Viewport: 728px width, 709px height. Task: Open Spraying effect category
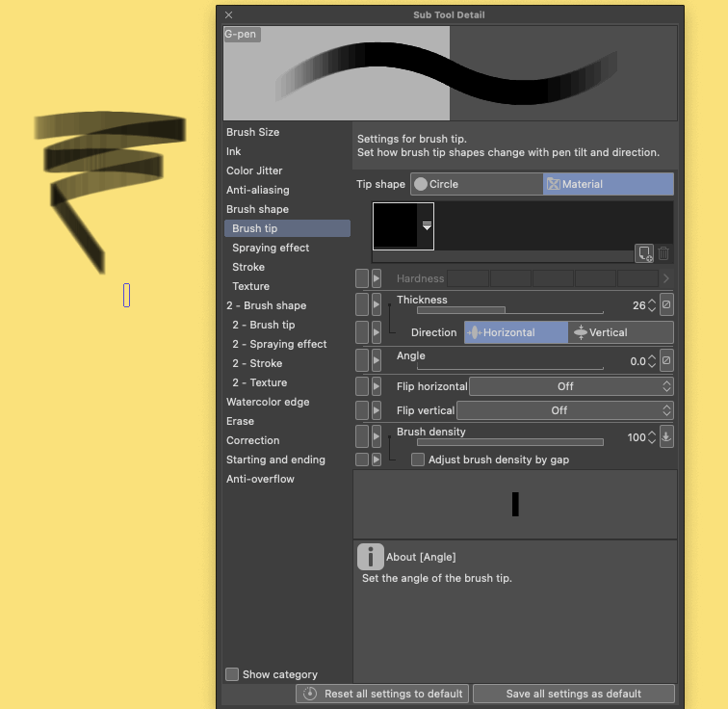point(271,248)
